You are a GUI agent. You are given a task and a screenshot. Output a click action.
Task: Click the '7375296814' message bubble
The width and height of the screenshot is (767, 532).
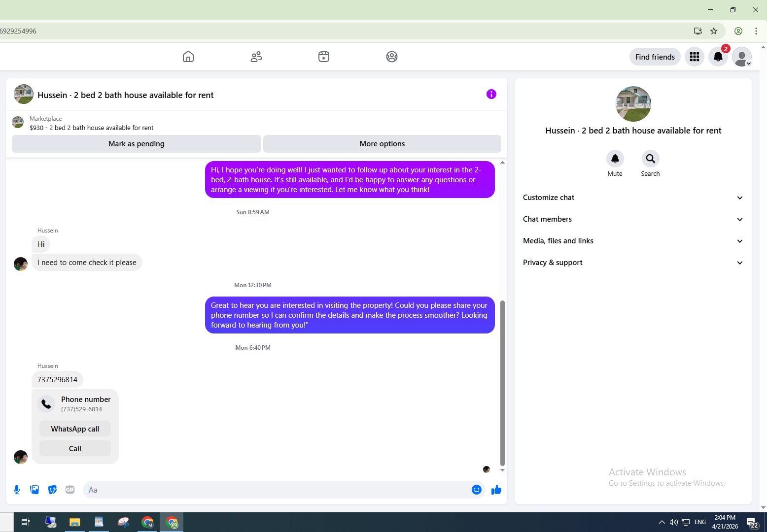click(x=57, y=380)
